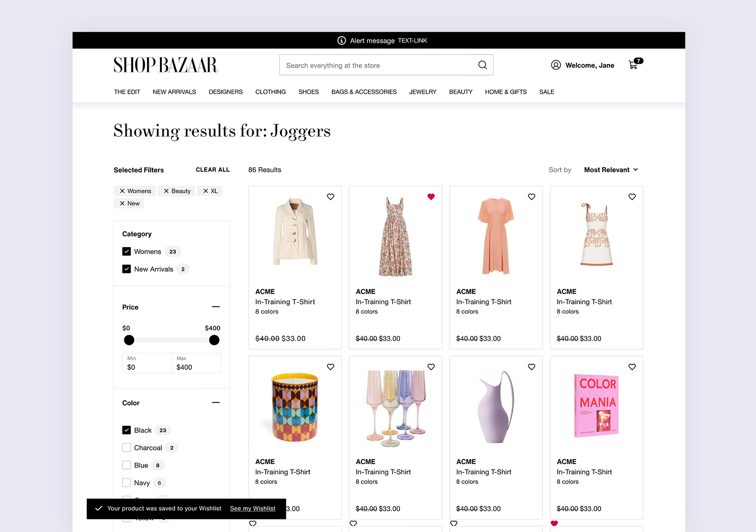Open the shopping cart
Screen dimensions: 756x532
pos(634,65)
